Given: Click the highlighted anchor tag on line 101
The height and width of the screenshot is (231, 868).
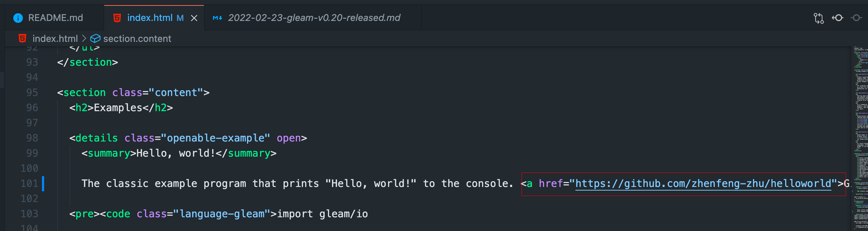Looking at the screenshot, I should tap(528, 184).
